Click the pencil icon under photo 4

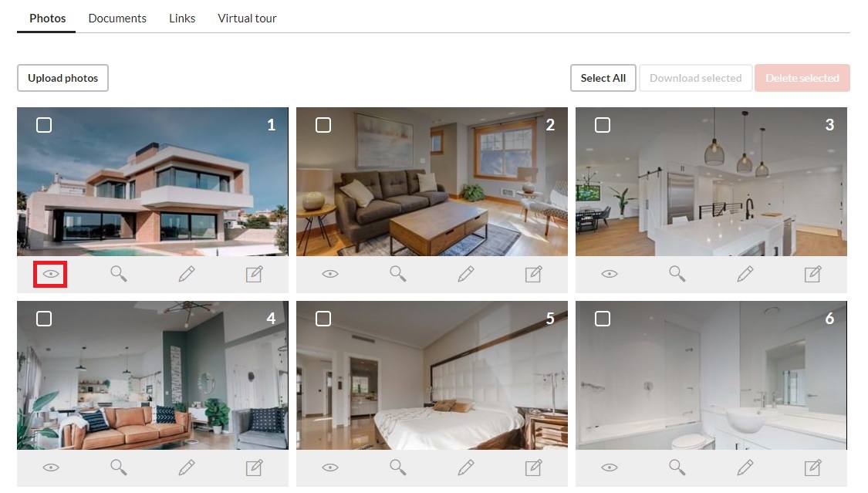(187, 468)
